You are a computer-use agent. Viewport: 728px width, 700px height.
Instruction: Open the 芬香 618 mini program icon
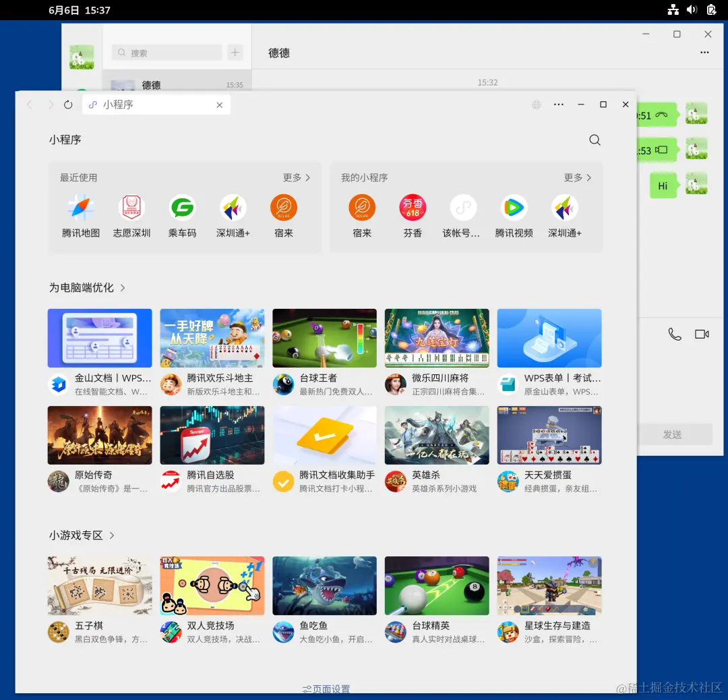[x=413, y=207]
